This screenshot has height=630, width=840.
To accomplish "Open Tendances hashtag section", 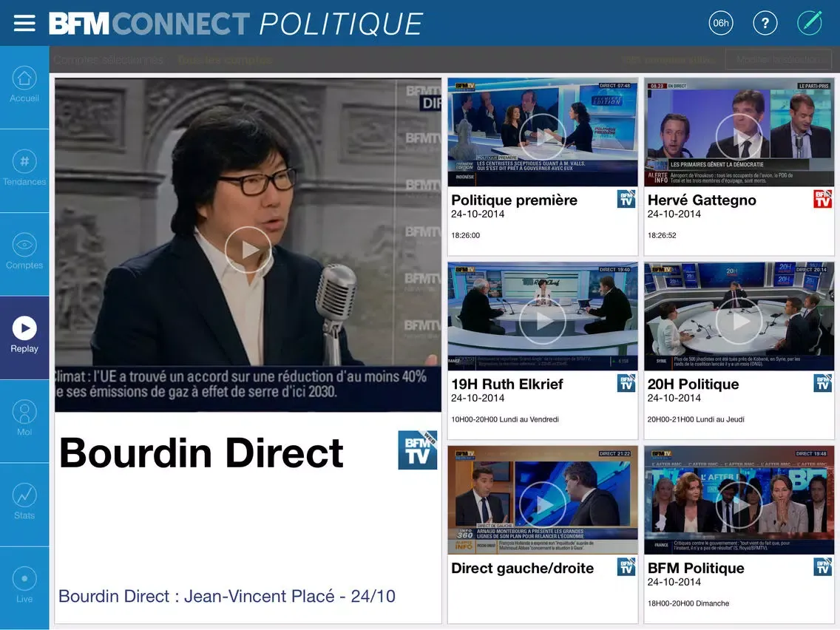I will coord(24,170).
